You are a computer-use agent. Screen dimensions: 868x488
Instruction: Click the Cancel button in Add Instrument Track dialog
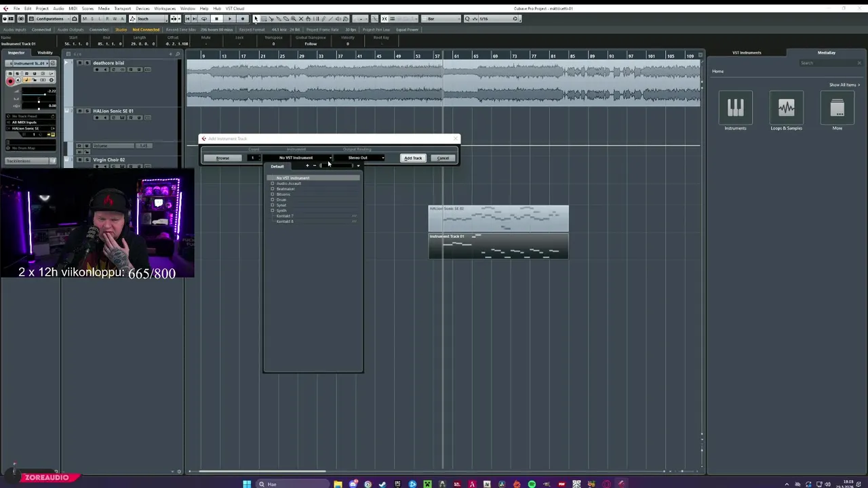coord(443,158)
